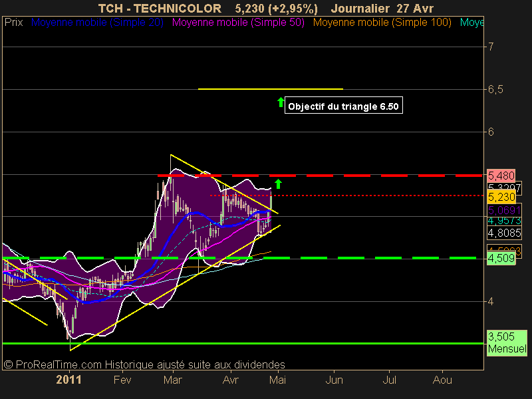532x399 pixels.
Task: Click the 'Aou' label on the time axis
Action: tap(442, 380)
